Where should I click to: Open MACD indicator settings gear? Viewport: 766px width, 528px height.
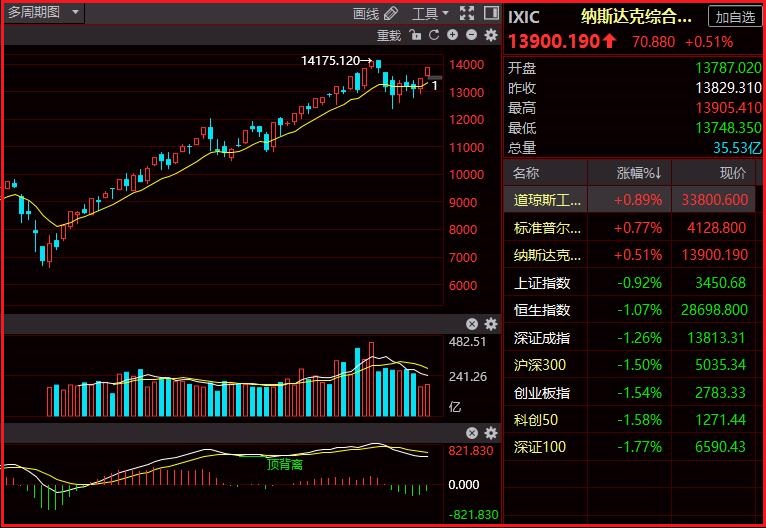point(490,433)
